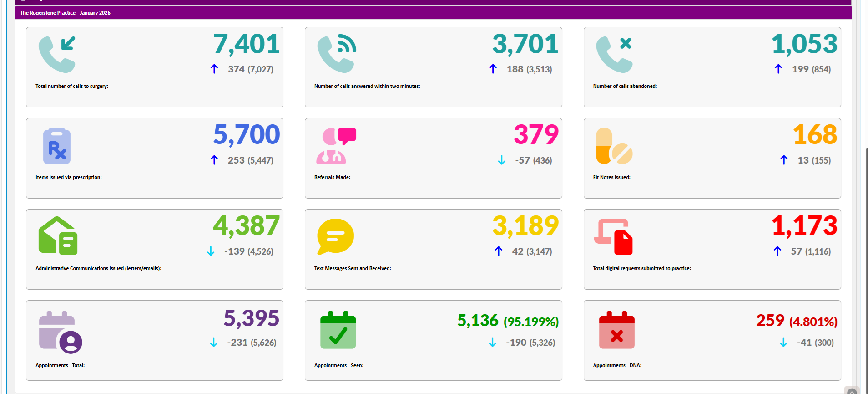The image size is (868, 394).
Task: Click the calls answered phone signal icon
Action: click(x=336, y=54)
